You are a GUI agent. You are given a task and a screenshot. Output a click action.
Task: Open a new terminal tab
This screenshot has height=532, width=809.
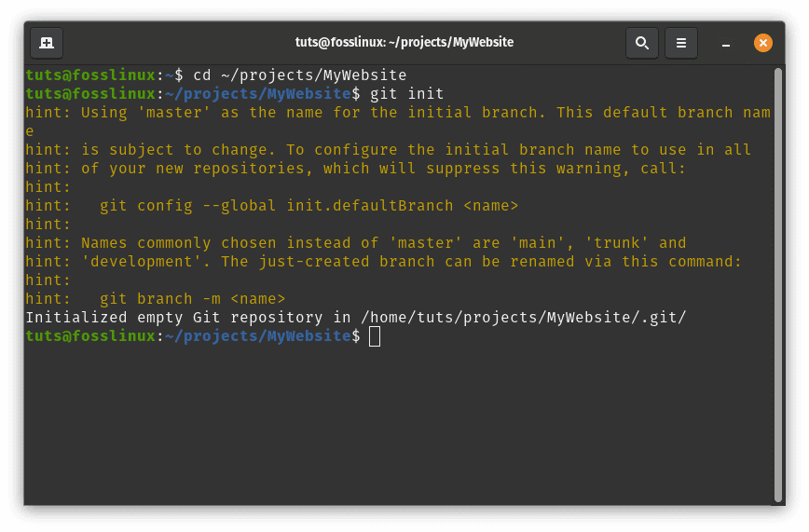click(x=47, y=43)
